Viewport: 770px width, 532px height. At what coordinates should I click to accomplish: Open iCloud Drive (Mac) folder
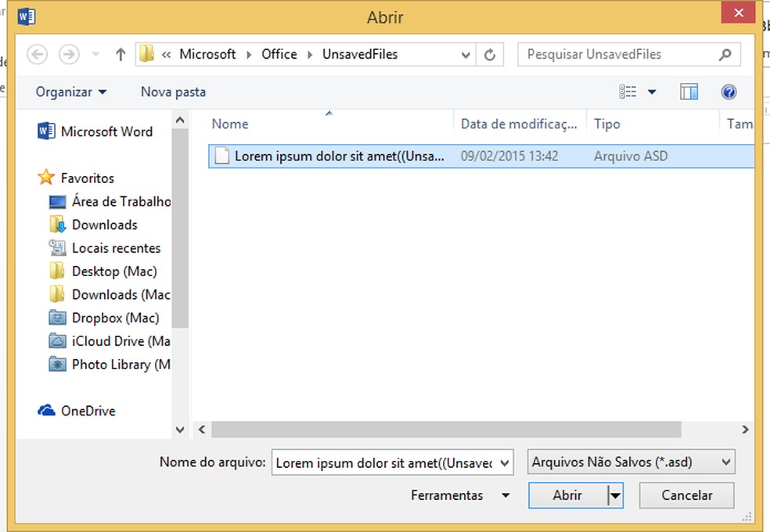point(110,340)
